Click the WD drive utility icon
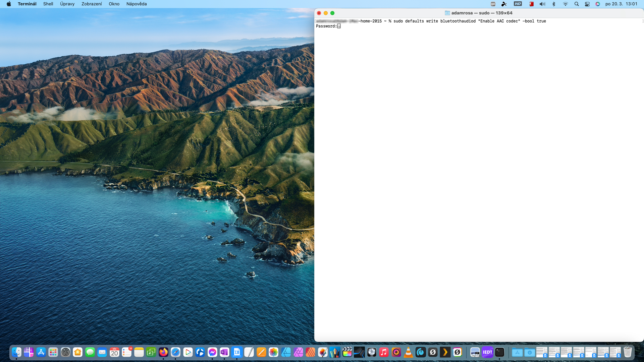The image size is (644, 362). coord(518,4)
